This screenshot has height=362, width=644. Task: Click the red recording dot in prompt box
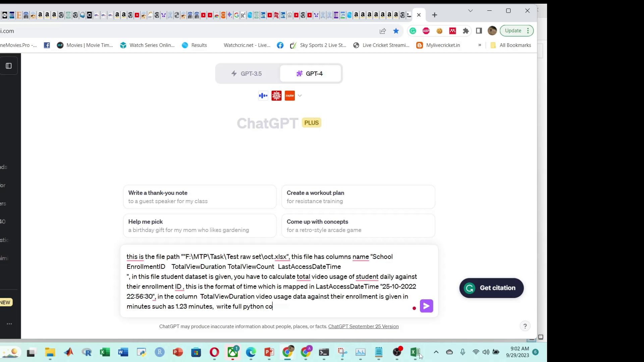point(414,308)
